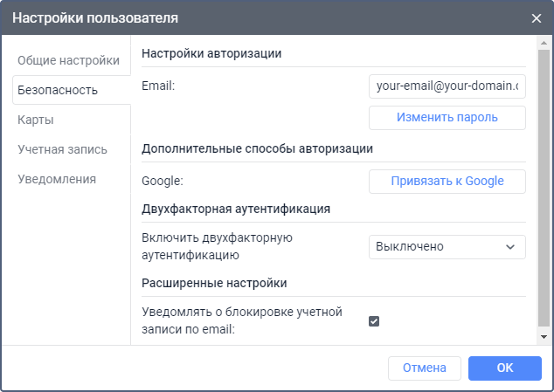This screenshot has width=554, height=392.
Task: Close the user settings dialog
Action: tap(536, 17)
